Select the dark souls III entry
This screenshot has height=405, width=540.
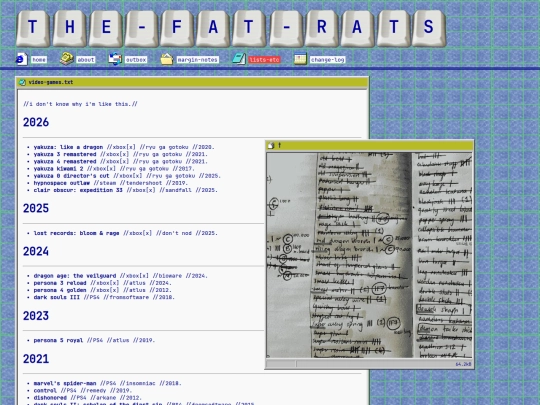[x=104, y=297]
